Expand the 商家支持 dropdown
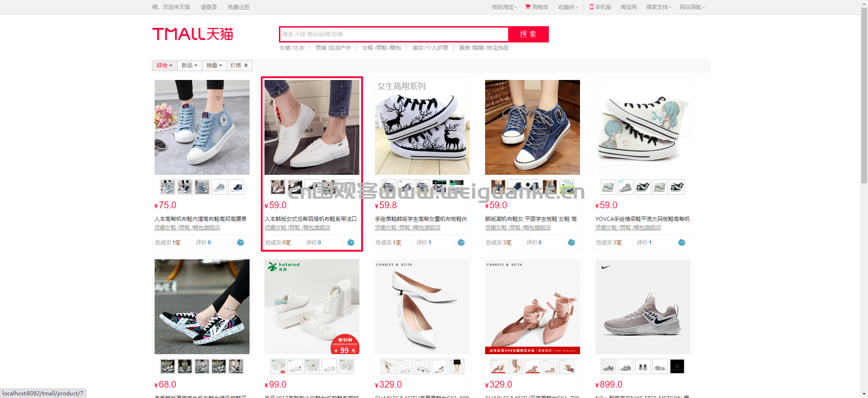 pyautogui.click(x=659, y=7)
